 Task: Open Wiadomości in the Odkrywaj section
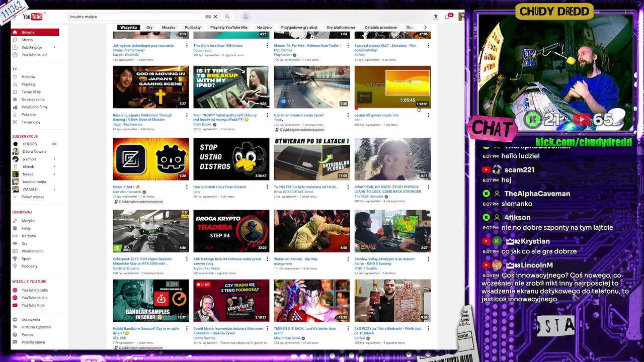coord(35,251)
